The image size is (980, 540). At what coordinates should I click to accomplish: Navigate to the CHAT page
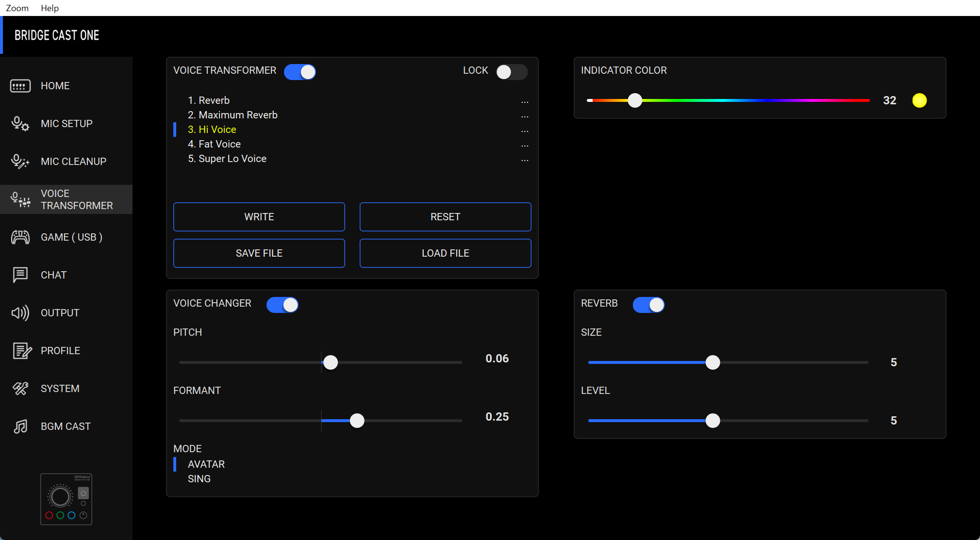(x=66, y=275)
